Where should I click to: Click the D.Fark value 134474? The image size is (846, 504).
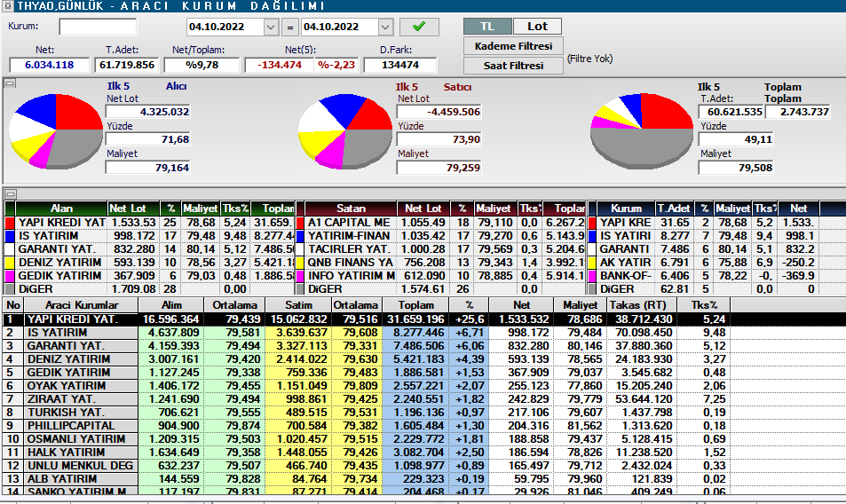399,66
